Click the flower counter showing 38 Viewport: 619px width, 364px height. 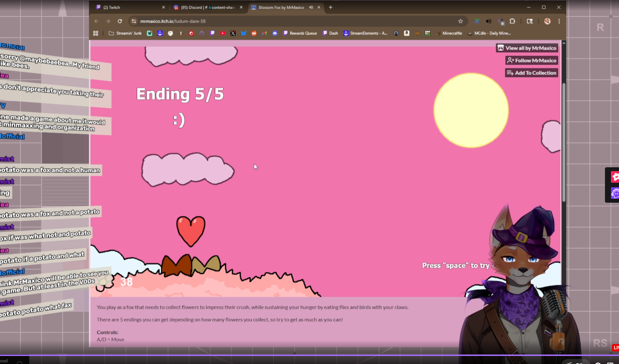(126, 282)
